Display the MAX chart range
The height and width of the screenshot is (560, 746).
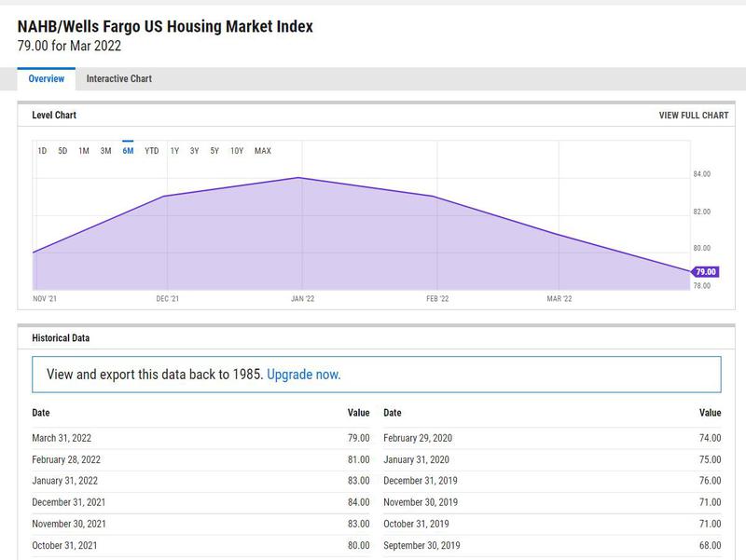[x=262, y=151]
